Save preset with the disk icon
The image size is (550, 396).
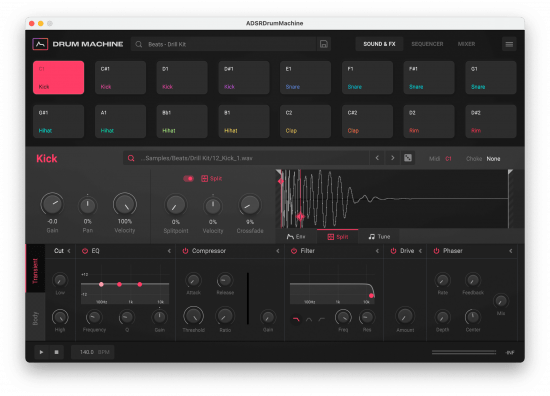(323, 44)
